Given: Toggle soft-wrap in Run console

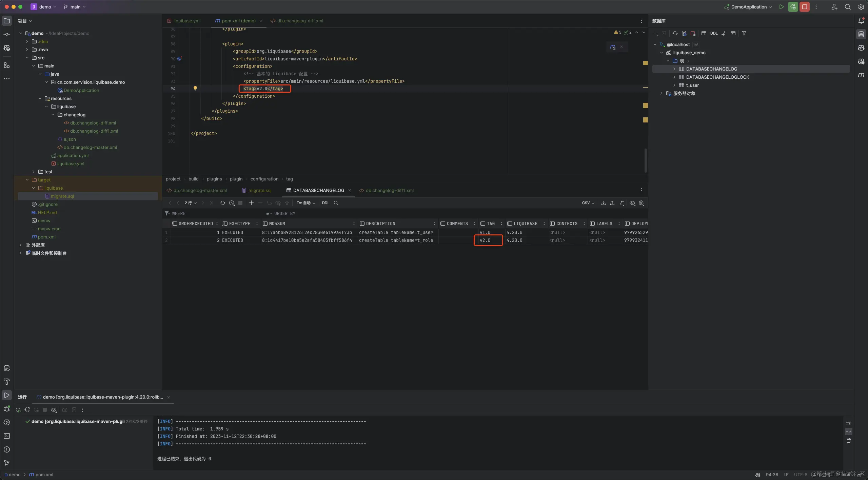Looking at the screenshot, I should click(x=848, y=423).
